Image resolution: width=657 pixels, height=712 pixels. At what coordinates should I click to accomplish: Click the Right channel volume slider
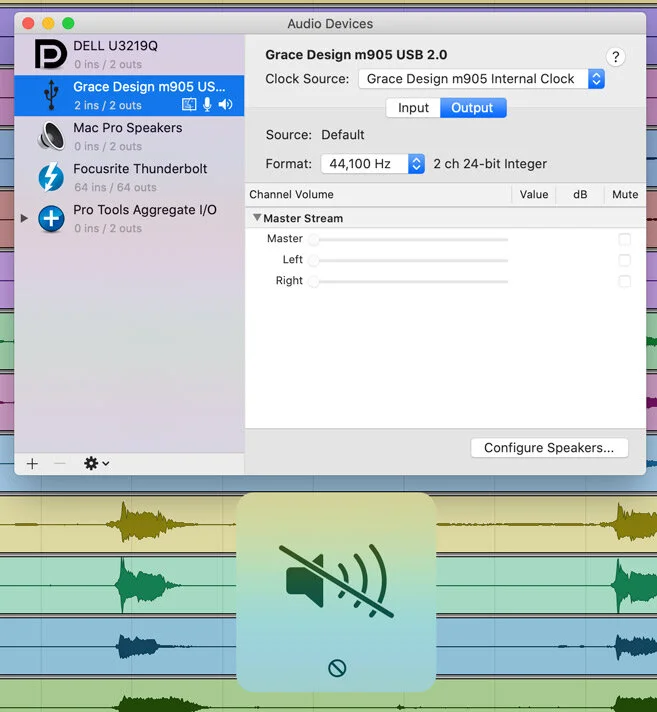pyautogui.click(x=408, y=282)
